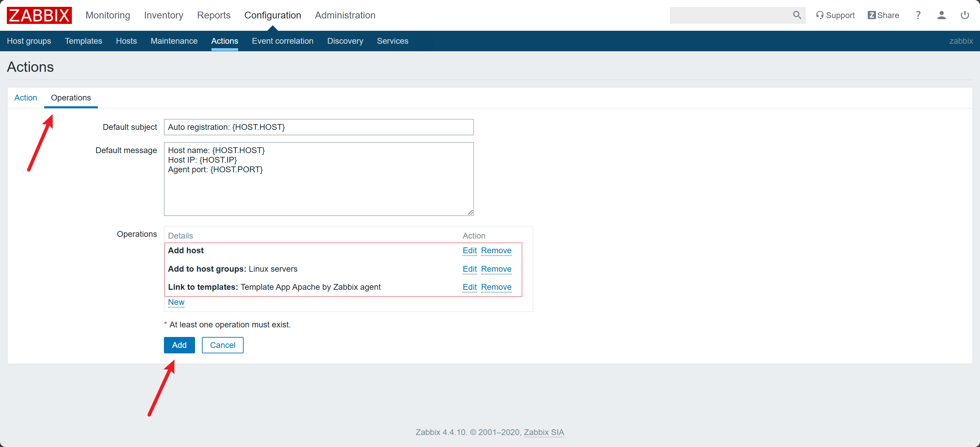This screenshot has width=980, height=447.
Task: Click the Cancel button
Action: coord(222,345)
